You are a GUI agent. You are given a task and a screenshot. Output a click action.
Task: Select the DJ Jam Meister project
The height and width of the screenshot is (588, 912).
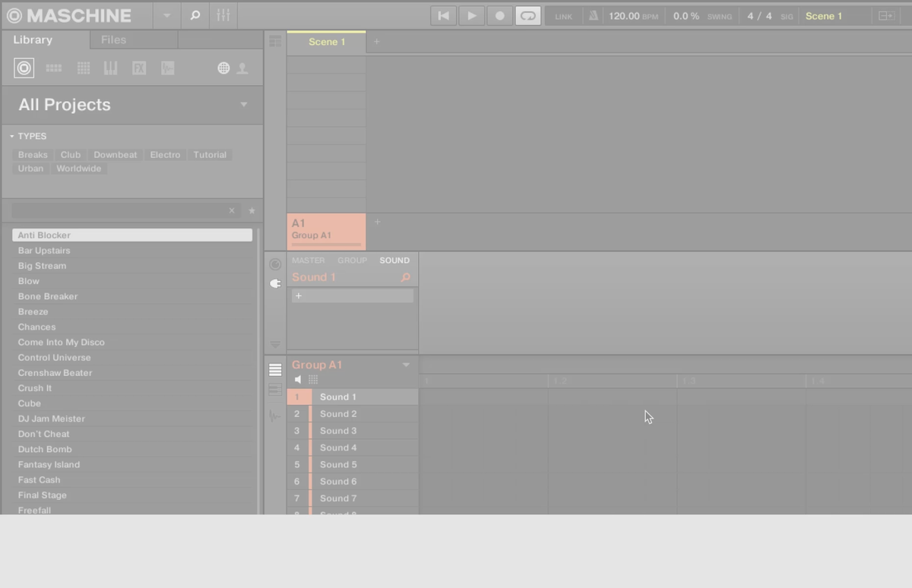[x=132, y=419]
